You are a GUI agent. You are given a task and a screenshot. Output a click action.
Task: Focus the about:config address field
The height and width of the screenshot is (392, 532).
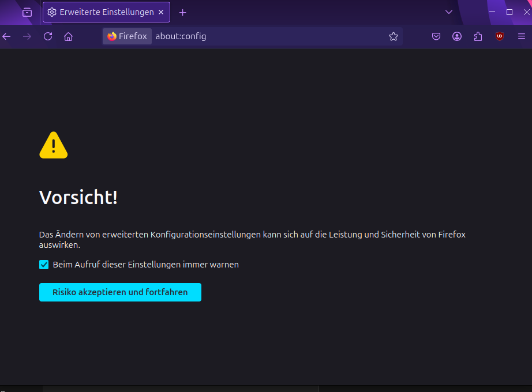click(x=265, y=36)
